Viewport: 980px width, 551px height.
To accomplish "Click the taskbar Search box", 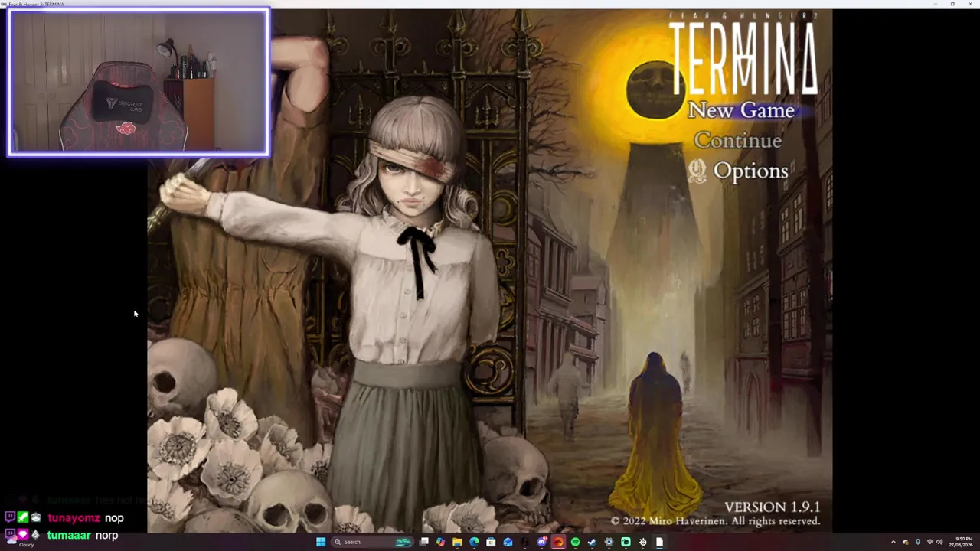I will pyautogui.click(x=373, y=542).
